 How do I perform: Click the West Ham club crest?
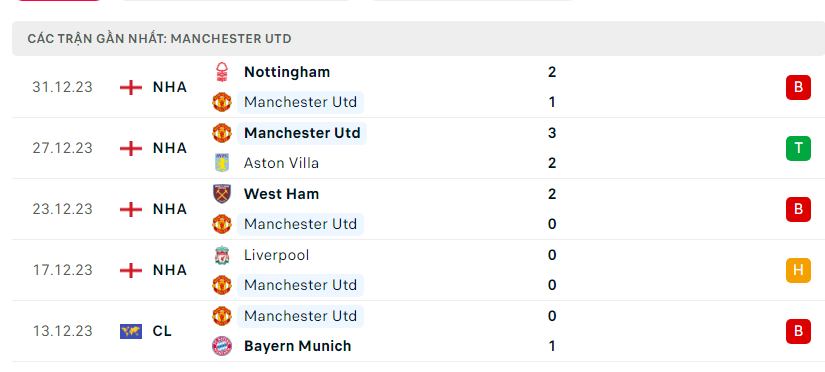[222, 194]
